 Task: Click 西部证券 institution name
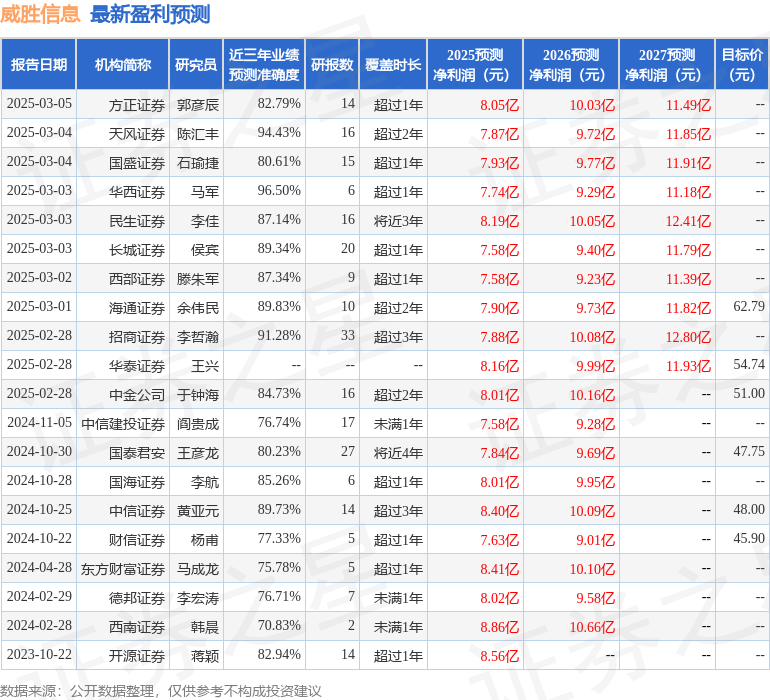click(137, 279)
